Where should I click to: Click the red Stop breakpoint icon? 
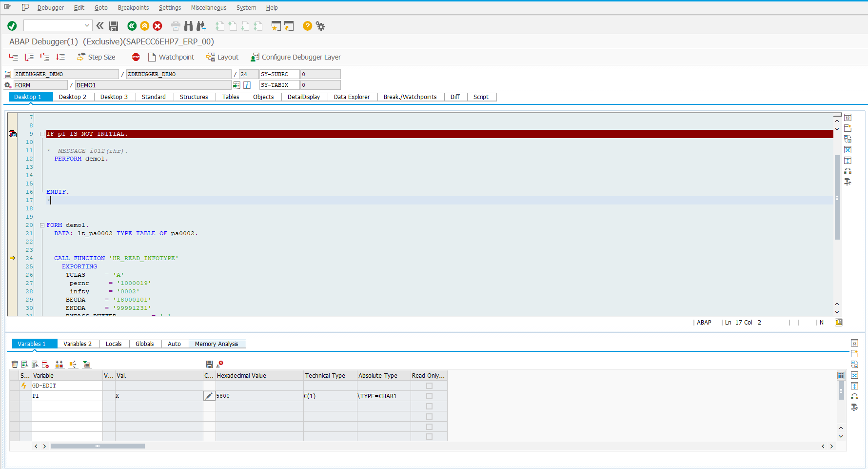pyautogui.click(x=136, y=57)
